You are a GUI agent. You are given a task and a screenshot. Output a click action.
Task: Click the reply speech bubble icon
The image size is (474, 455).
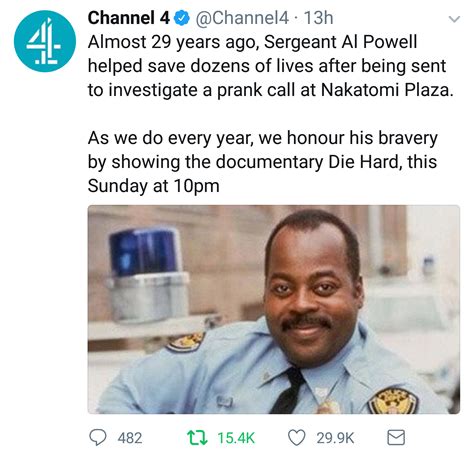pos(98,437)
